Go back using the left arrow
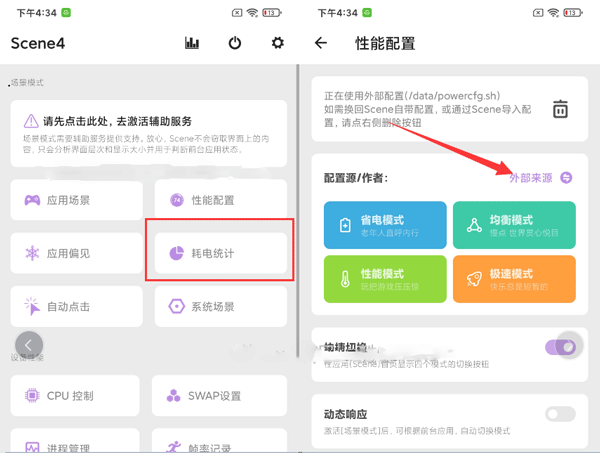The height and width of the screenshot is (453, 600). pyautogui.click(x=321, y=43)
